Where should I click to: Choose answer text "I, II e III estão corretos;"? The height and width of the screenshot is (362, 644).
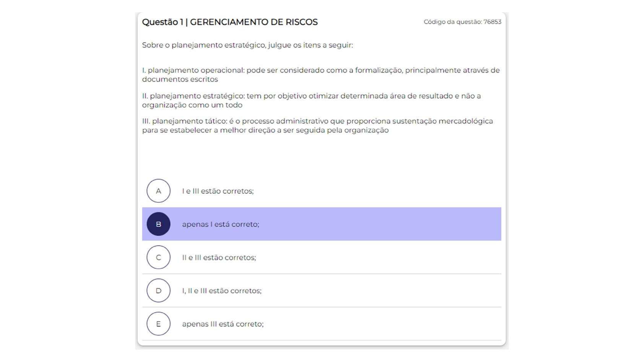tap(221, 291)
